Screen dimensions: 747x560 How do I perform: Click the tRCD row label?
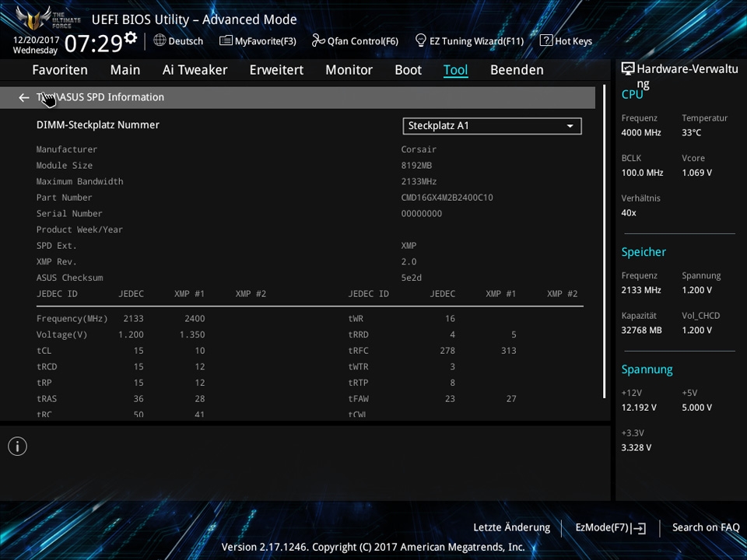pyautogui.click(x=47, y=366)
